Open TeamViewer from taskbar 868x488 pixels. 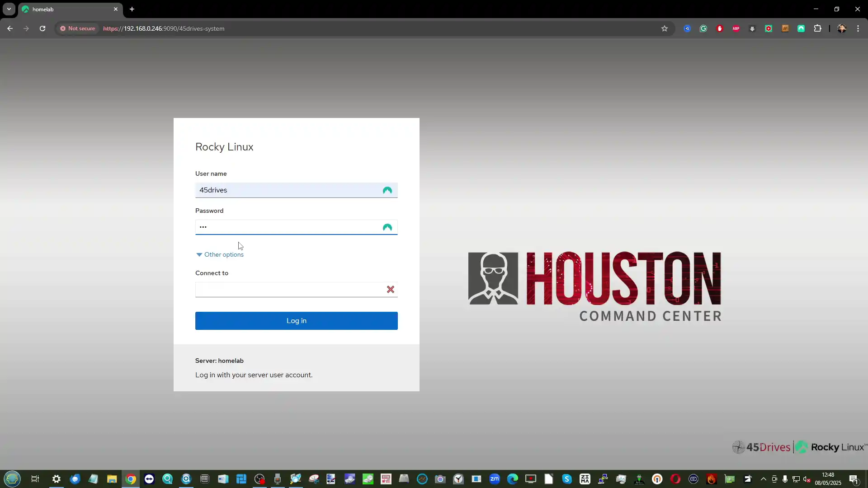click(149, 479)
